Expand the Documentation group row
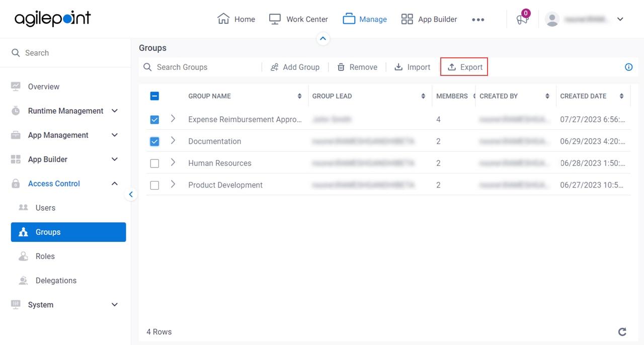Viewport: 644px width, 345px height. [x=173, y=141]
